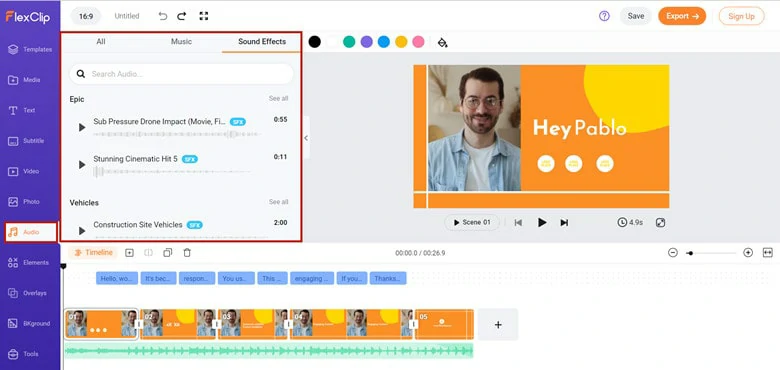Expand the Epic category via See all

278,98
